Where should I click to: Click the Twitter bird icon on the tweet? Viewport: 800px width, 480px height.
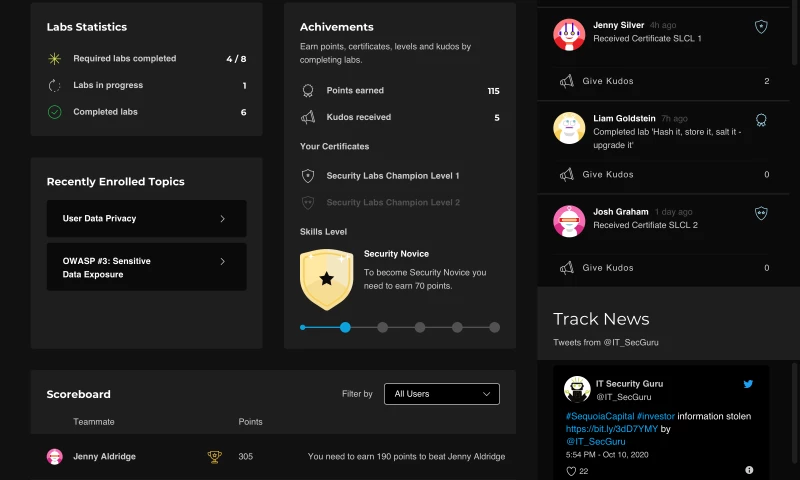pyautogui.click(x=748, y=384)
